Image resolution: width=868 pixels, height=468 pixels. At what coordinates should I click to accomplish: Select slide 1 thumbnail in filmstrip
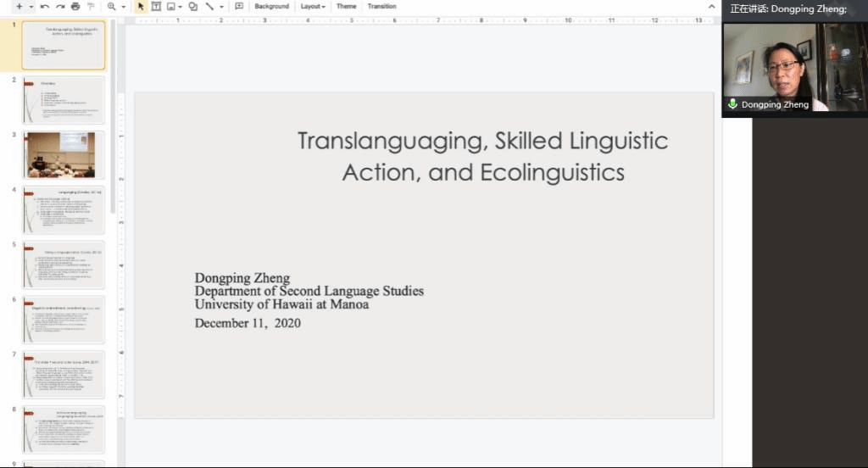63,46
